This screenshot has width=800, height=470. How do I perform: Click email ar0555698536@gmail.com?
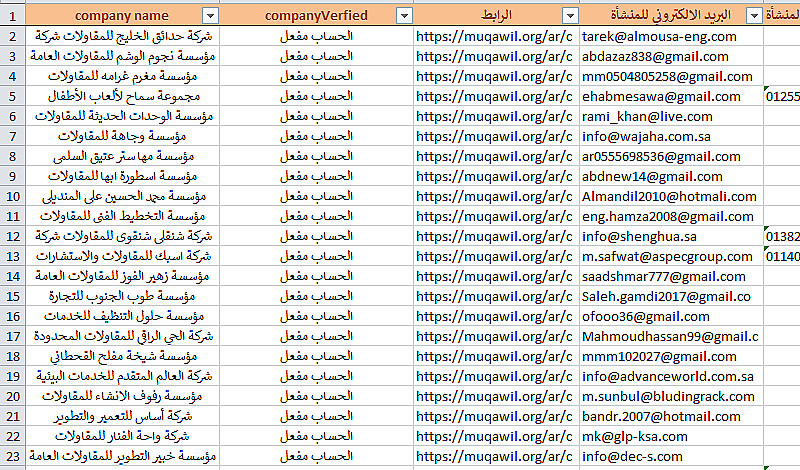[661, 156]
